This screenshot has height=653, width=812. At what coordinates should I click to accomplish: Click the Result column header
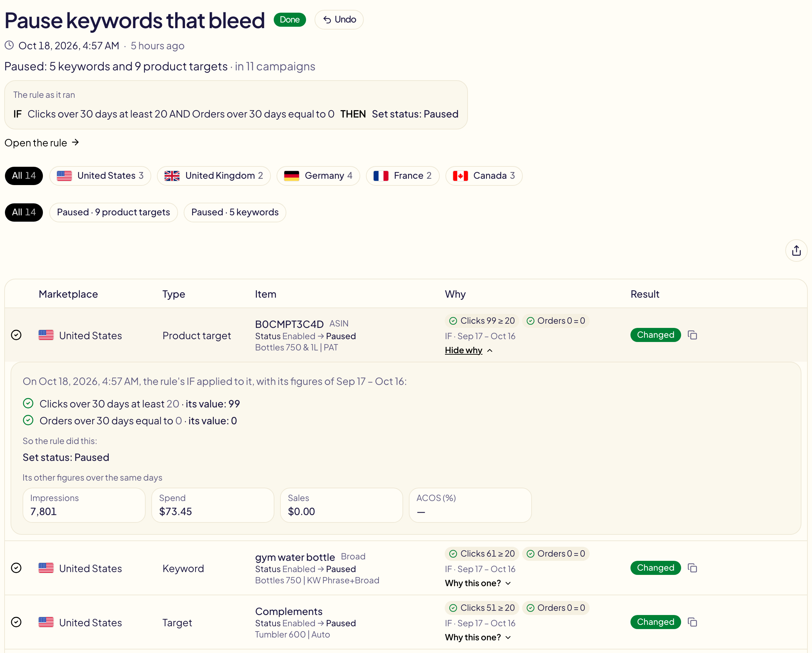click(645, 294)
